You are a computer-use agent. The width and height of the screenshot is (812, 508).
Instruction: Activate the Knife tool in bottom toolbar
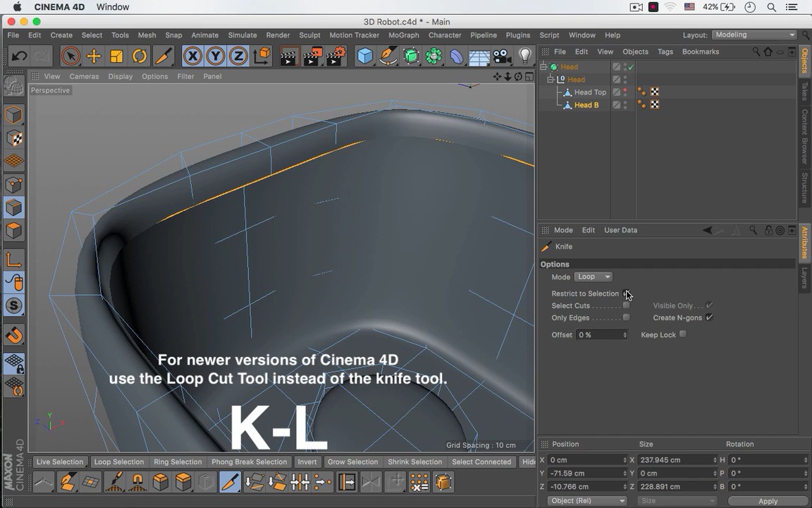click(x=230, y=483)
